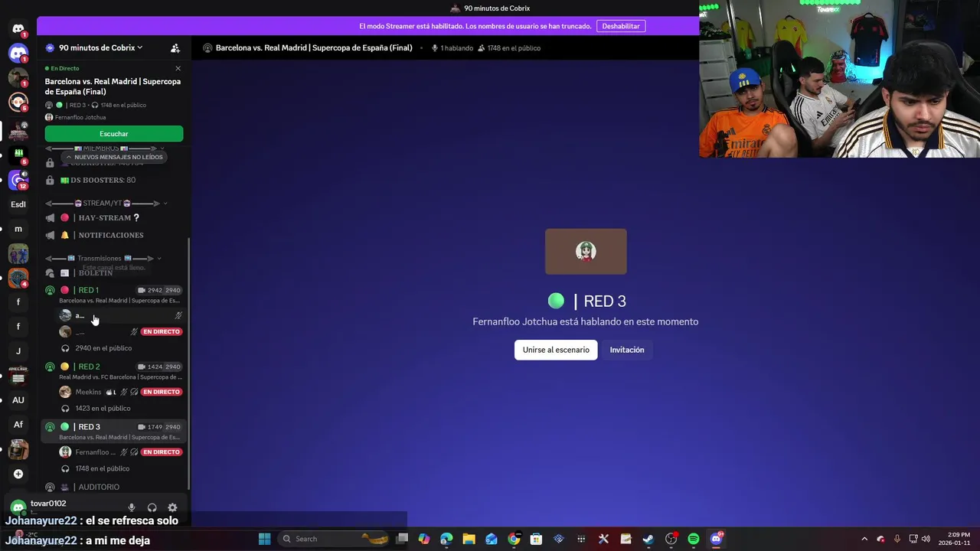This screenshot has height=551, width=980.
Task: Click RED 1 stage channel icon
Action: click(50, 290)
